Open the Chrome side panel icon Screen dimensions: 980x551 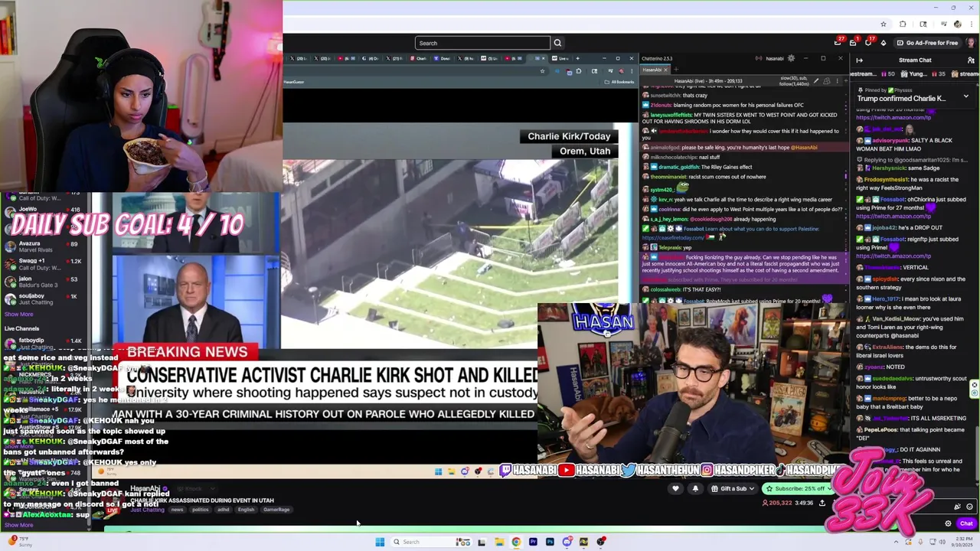click(x=923, y=24)
